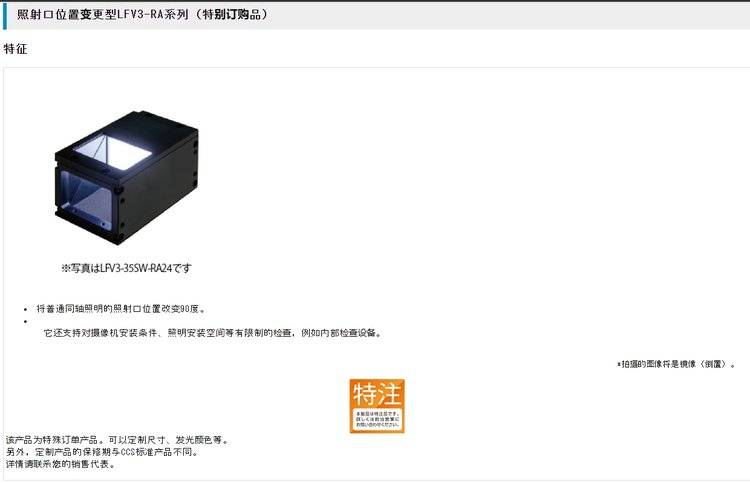Click the empty second bullet point marker
Viewport: 750px width, 483px height.
pyautogui.click(x=25, y=321)
